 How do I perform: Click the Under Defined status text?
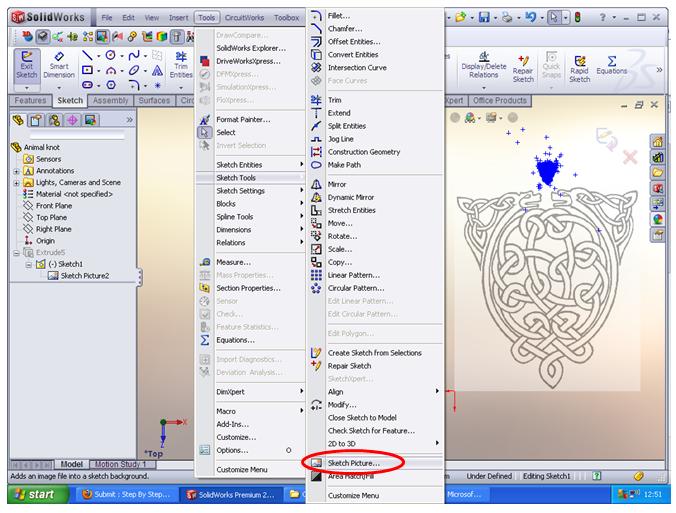[489, 476]
